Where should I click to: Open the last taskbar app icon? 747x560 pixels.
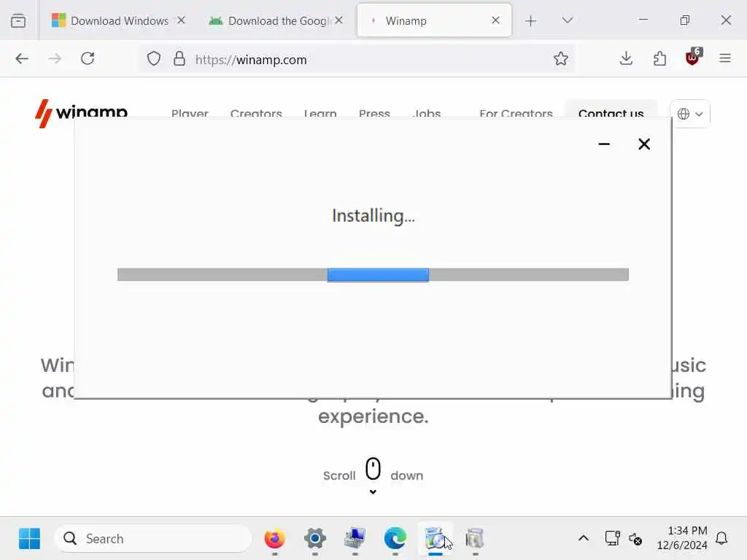(x=475, y=539)
